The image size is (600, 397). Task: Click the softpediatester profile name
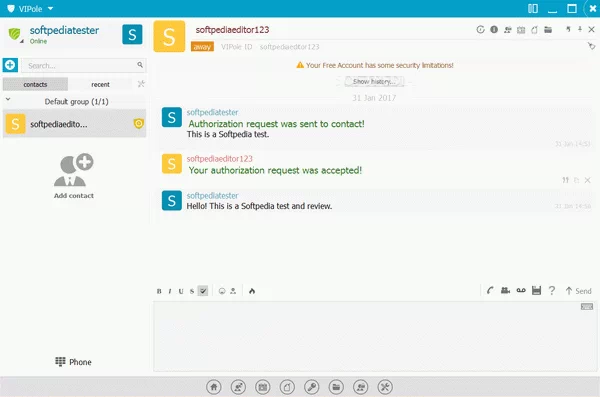click(64, 30)
